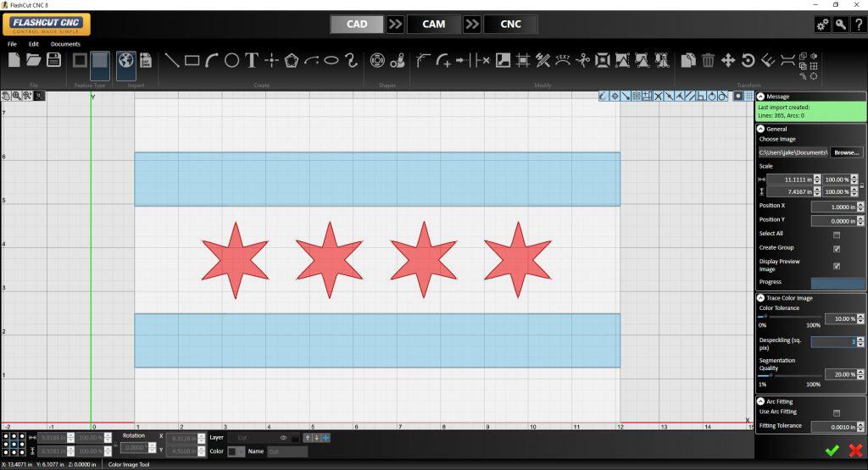Open the DXF/DWG import tool
Image resolution: width=868 pixels, height=470 pixels.
(145, 60)
